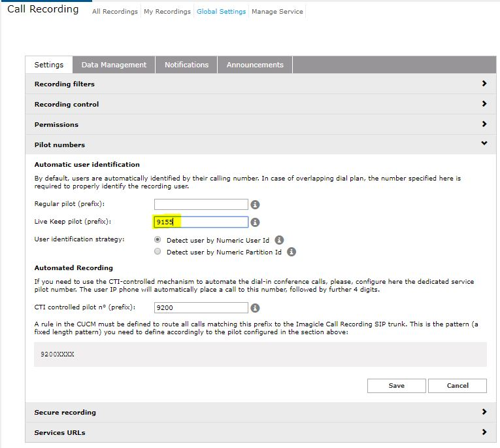Viewport: 500px width, 448px height.
Task: Click info icon next to Regular pilot field
Action: pos(256,205)
